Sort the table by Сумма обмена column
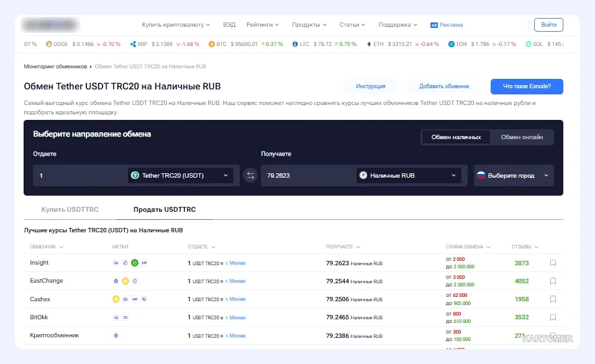The height and width of the screenshot is (364, 595). [x=468, y=247]
